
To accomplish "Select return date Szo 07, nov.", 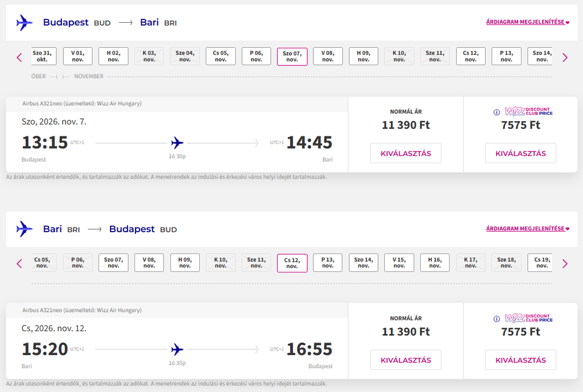I will [x=113, y=263].
